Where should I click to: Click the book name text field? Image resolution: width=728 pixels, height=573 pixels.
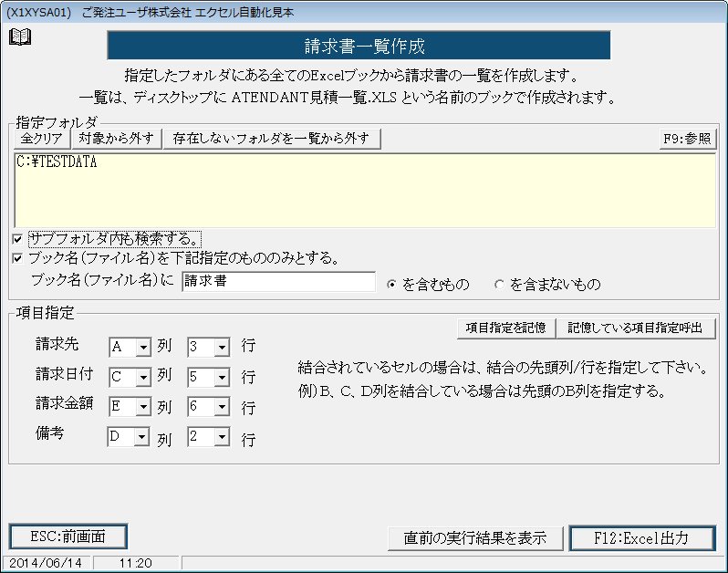278,282
